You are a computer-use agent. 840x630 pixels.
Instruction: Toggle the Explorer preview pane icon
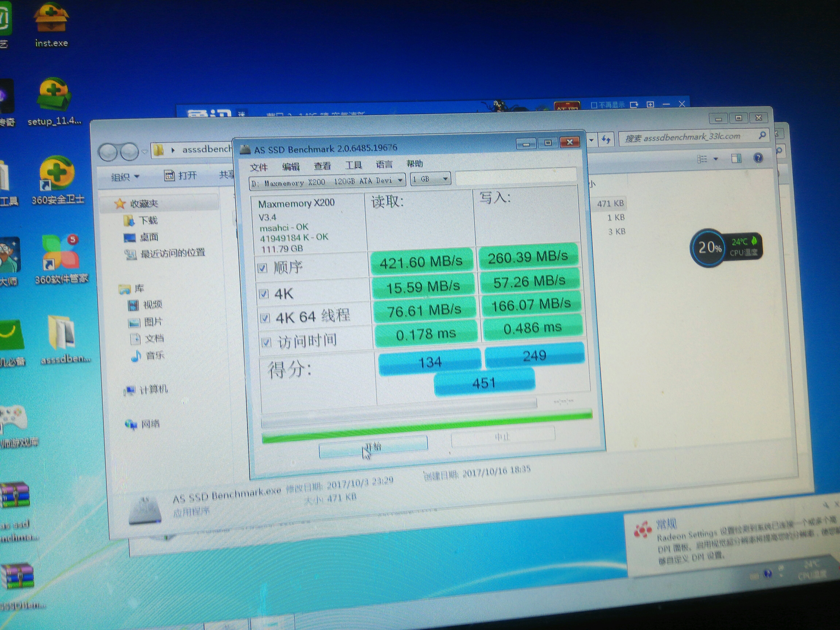[736, 158]
